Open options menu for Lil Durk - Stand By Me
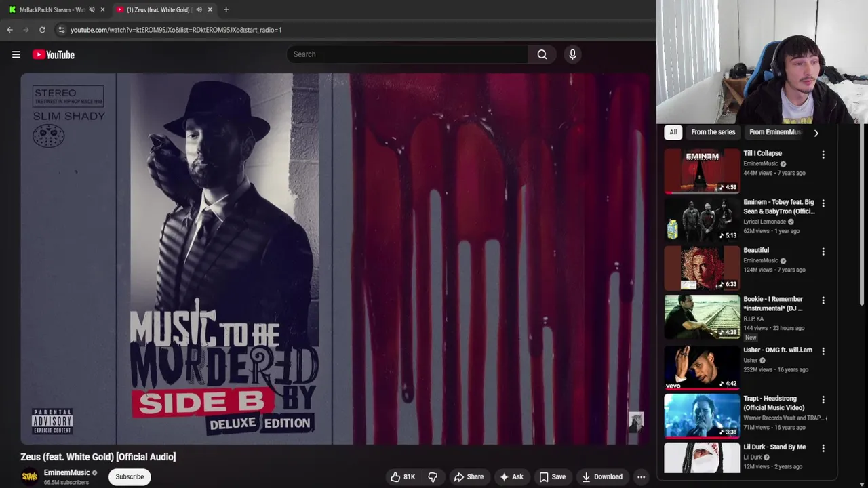The height and width of the screenshot is (488, 868). point(823,448)
